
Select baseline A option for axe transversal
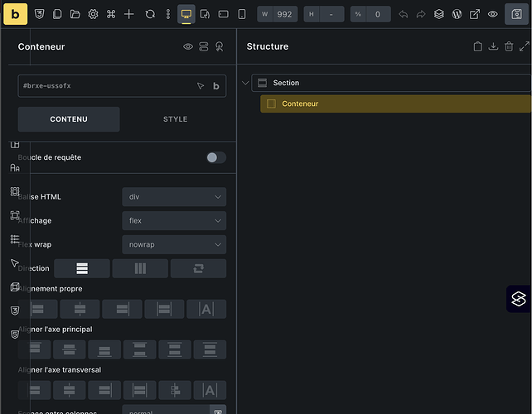click(210, 390)
